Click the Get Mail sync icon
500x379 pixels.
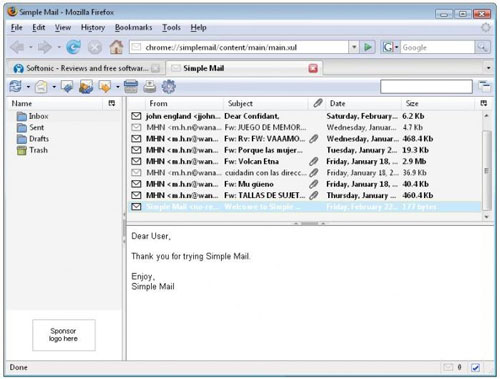(x=16, y=87)
